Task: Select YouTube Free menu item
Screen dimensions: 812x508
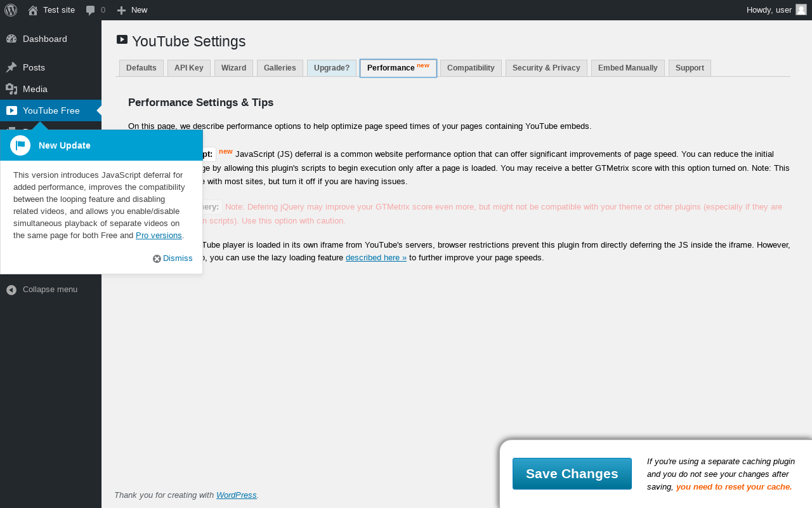Action: (51, 110)
